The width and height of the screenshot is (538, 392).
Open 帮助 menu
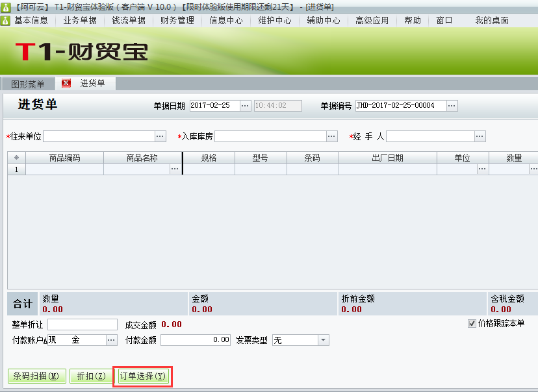(413, 21)
